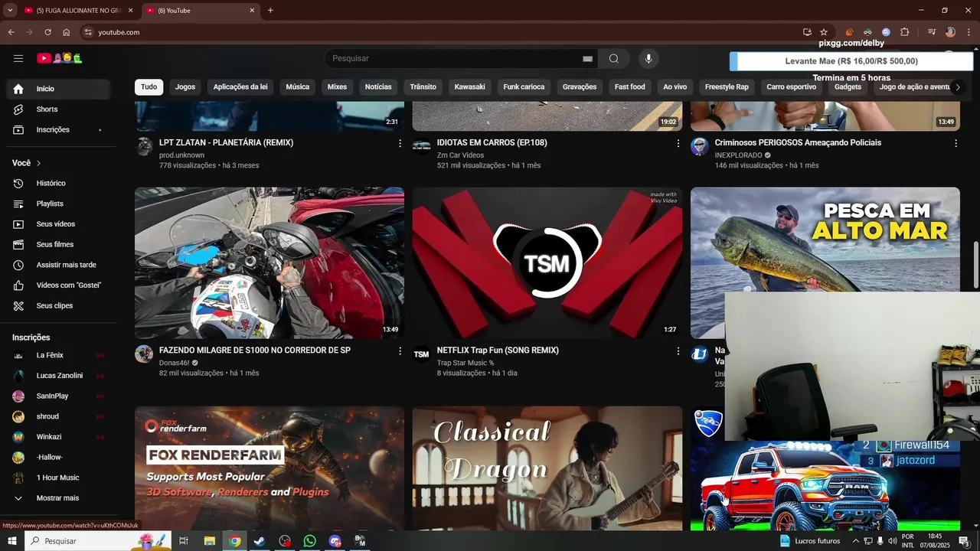Open Vídeos com "Gostei" list
The image size is (980, 551).
tap(59, 285)
